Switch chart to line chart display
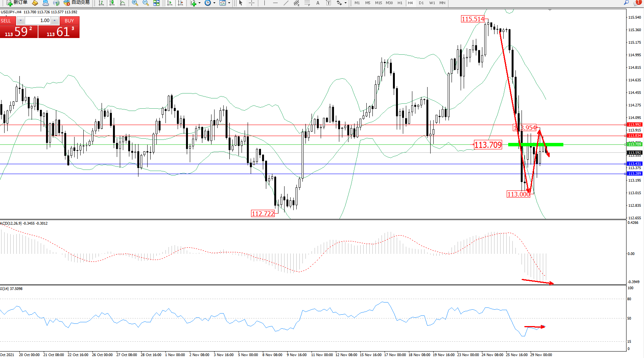Screen dimensions: 644x358 coord(122,3)
